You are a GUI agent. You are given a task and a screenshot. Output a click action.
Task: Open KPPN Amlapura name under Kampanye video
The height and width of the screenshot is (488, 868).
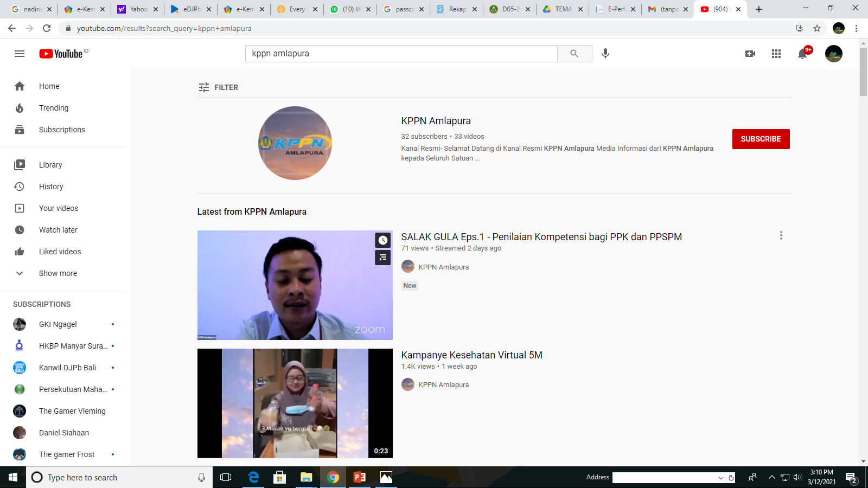pos(443,384)
